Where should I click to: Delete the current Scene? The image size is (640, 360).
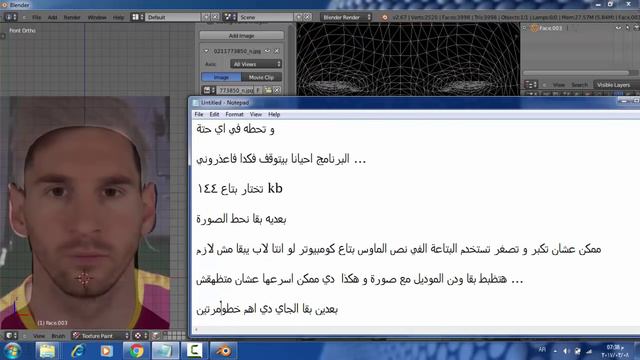308,17
